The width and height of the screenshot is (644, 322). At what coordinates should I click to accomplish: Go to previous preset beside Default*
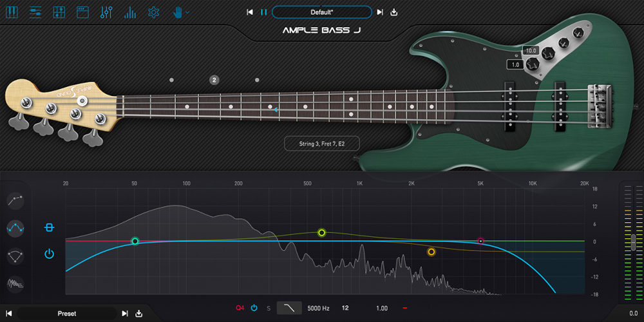pyautogui.click(x=249, y=12)
